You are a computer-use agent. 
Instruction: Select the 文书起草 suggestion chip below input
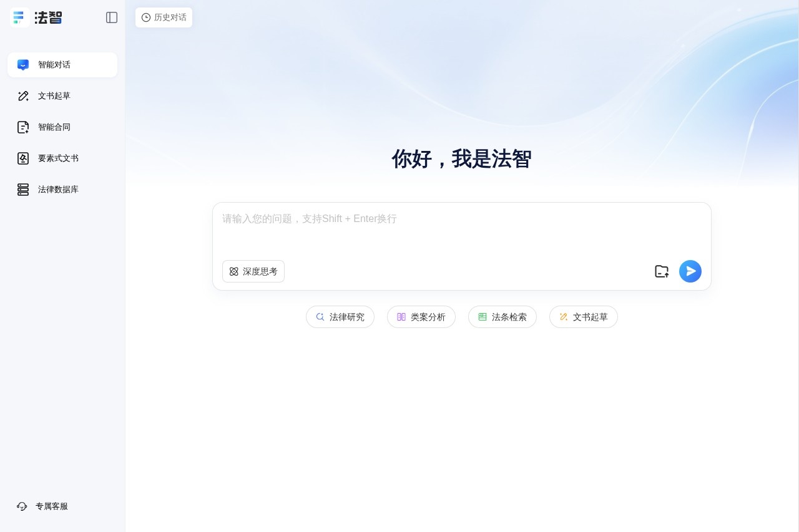click(x=584, y=317)
